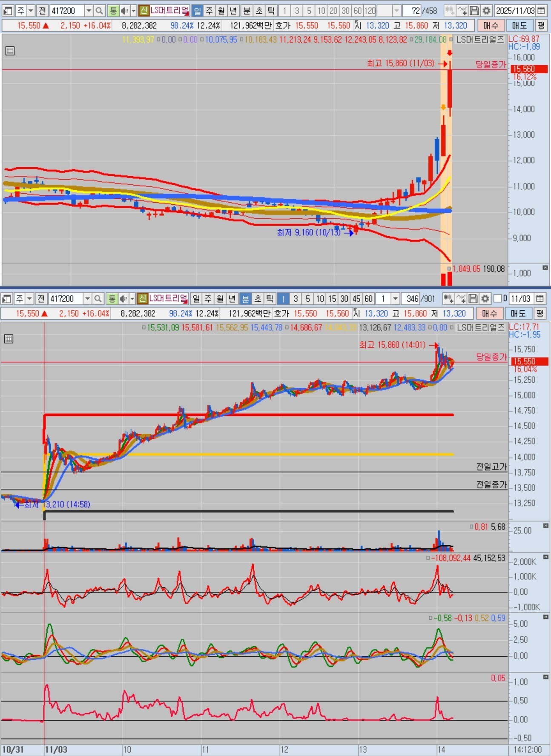This screenshot has width=551, height=756.
Task: Select the 틱 tick tab in lower chart
Action: click(x=270, y=299)
